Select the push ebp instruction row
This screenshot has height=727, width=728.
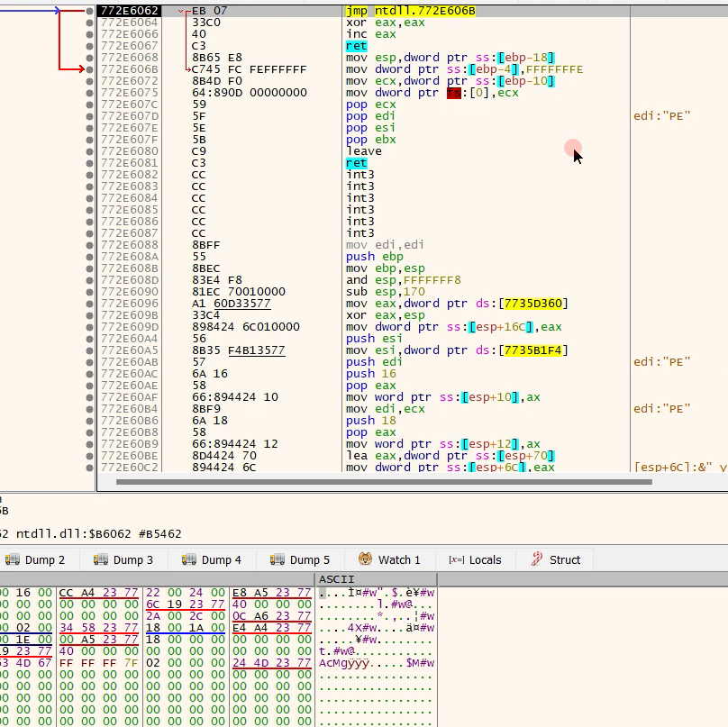(x=370, y=257)
